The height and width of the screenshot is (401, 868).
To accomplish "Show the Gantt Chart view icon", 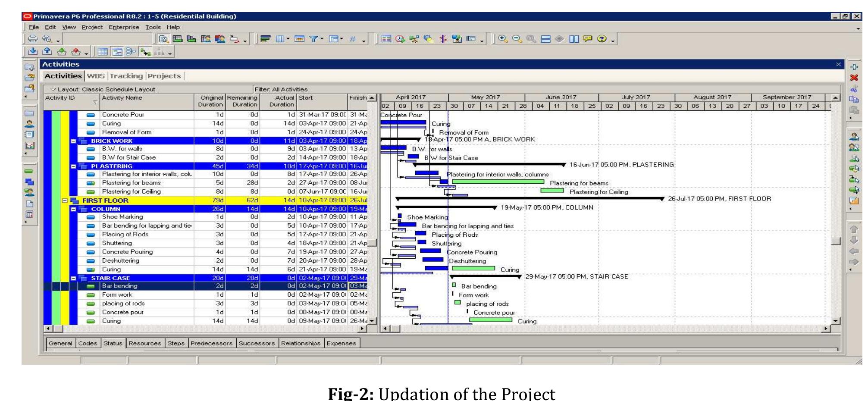I will tap(117, 52).
